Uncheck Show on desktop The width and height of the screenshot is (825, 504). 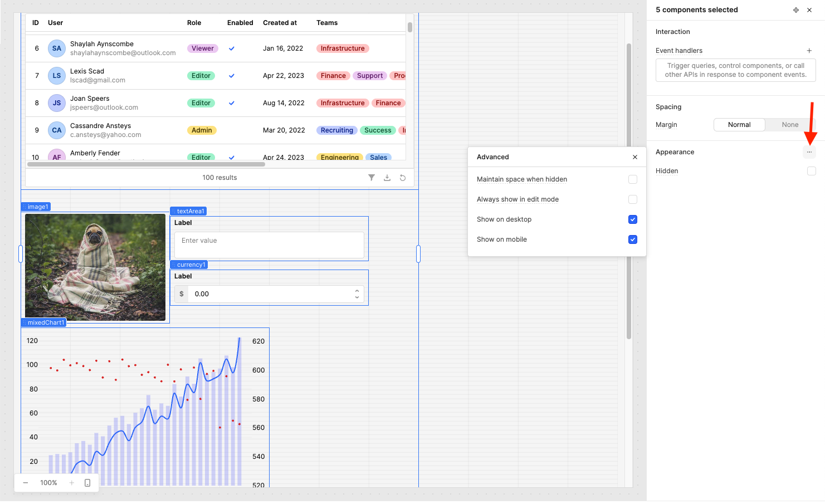tap(633, 219)
